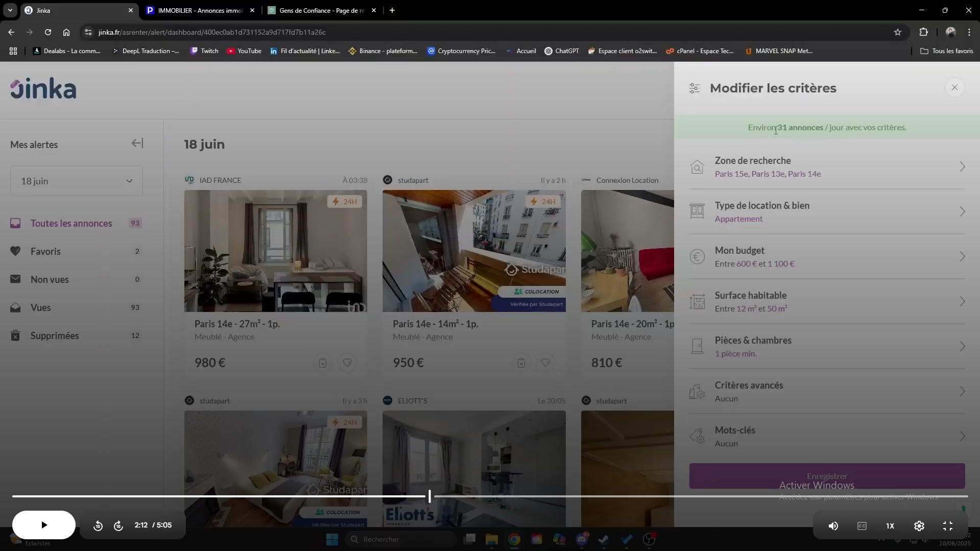Go back in browser
Image resolution: width=980 pixels, height=551 pixels.
click(11, 32)
